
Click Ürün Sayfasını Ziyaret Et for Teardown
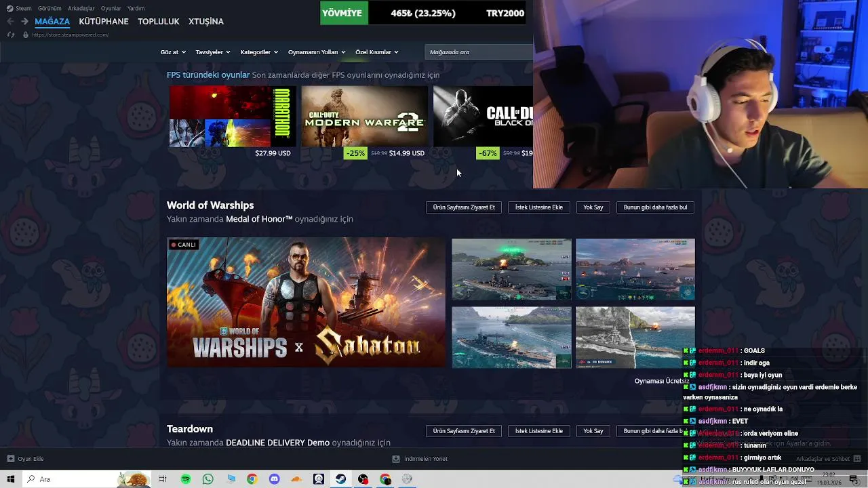(464, 431)
